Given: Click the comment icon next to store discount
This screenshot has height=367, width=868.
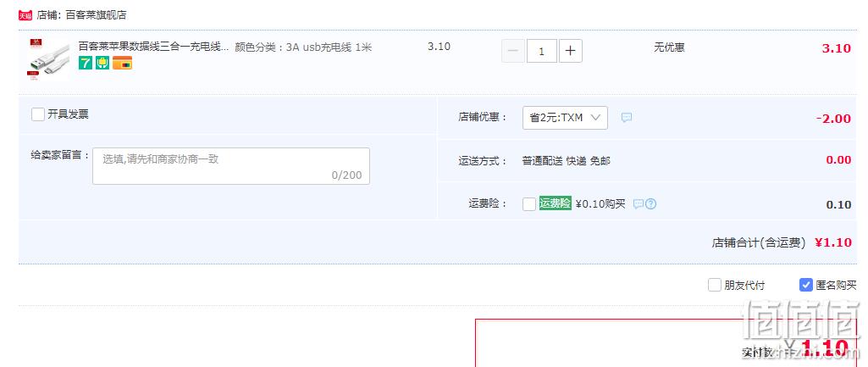Looking at the screenshot, I should pos(626,118).
